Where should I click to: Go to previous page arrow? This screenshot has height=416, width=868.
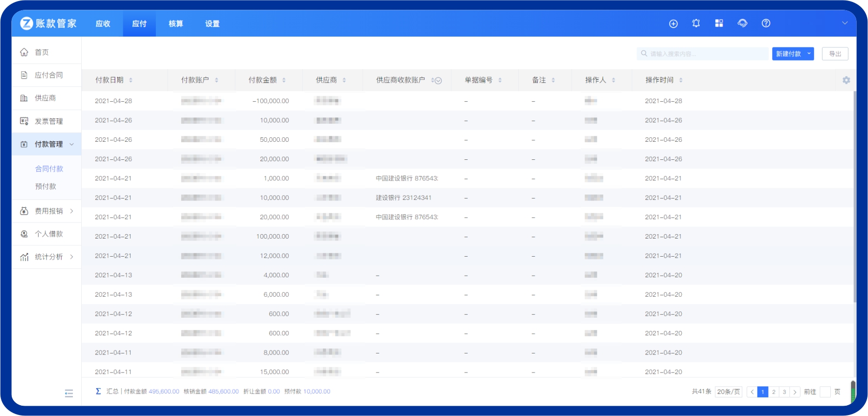[752, 392]
